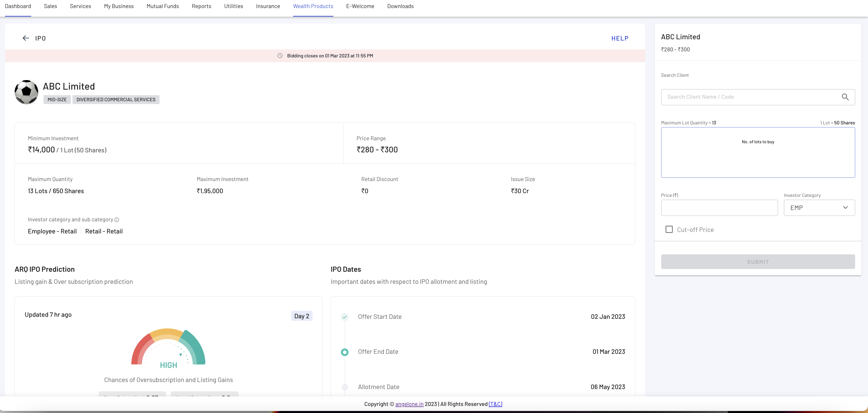Click the chevron arrow in Investor Category
This screenshot has height=413, width=868.
pos(845,208)
